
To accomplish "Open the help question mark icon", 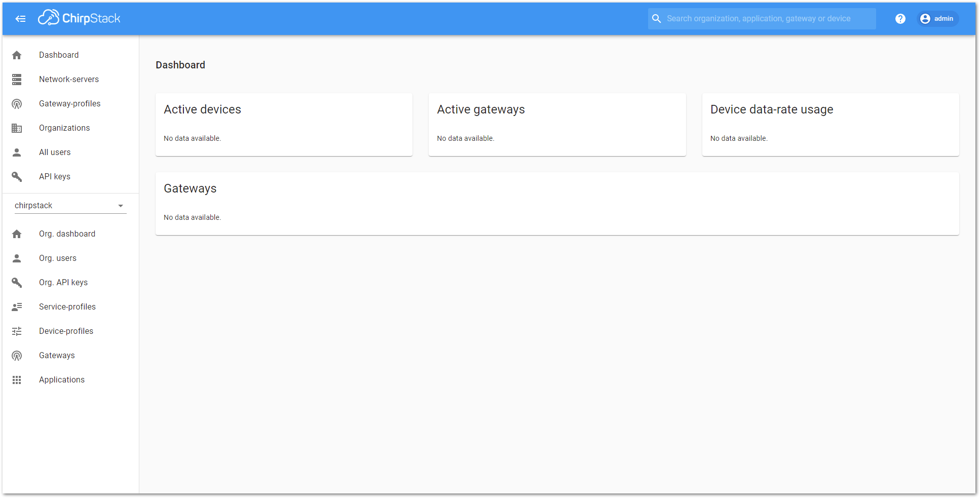I will click(900, 19).
